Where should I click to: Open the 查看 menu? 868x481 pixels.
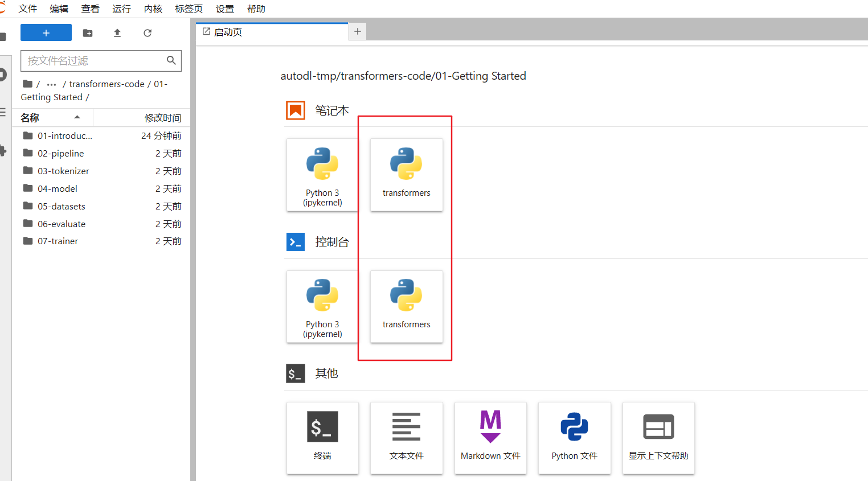pyautogui.click(x=90, y=9)
